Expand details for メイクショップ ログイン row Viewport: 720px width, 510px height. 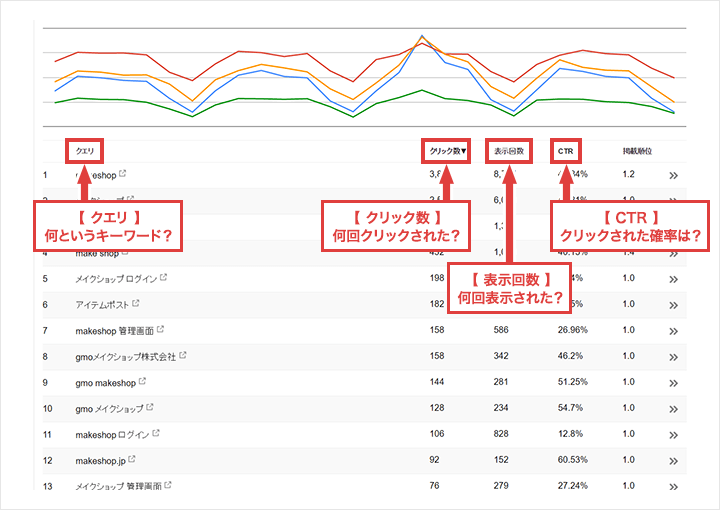coord(674,279)
